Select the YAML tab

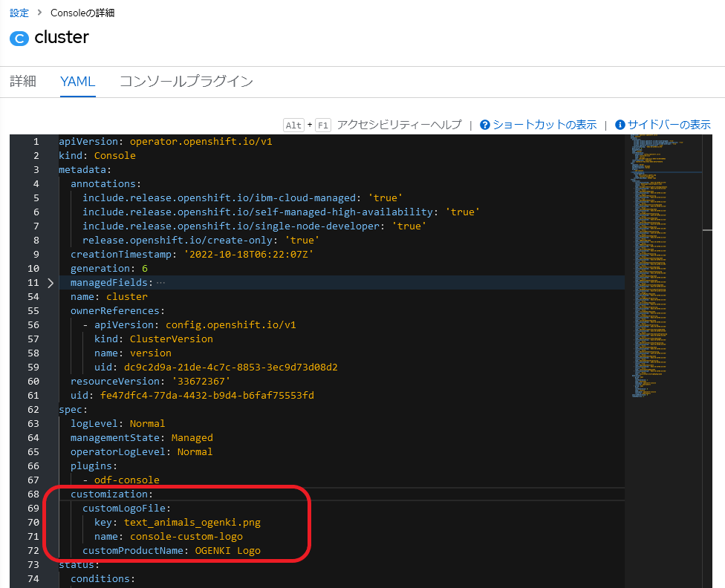(x=78, y=82)
